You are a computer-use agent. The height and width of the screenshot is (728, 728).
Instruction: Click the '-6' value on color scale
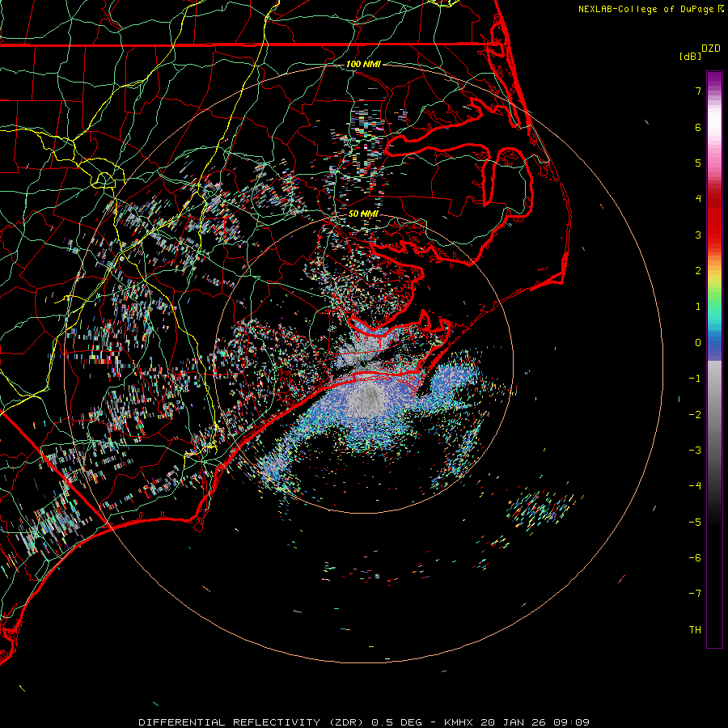pos(695,558)
